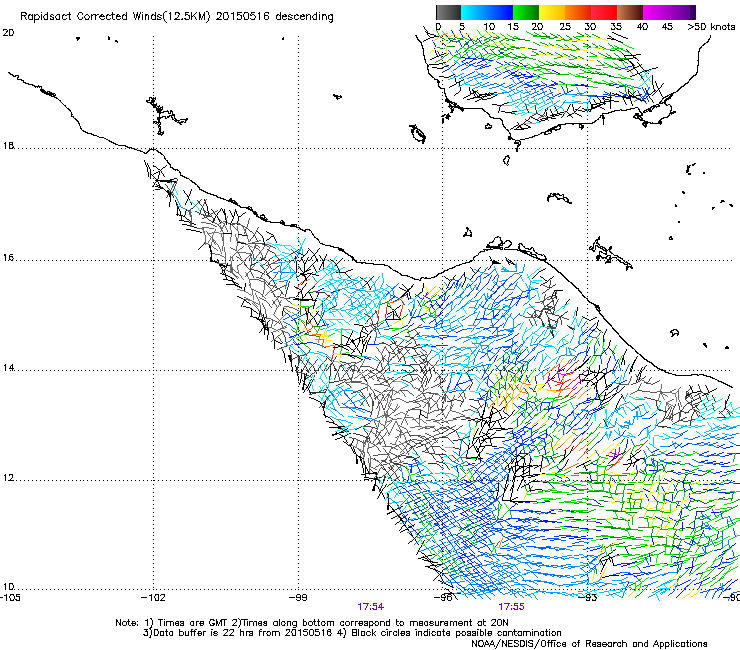This screenshot has width=740, height=650.
Task: Click the 'Data buffer is 22 hrs' footnote line
Action: coord(352,633)
